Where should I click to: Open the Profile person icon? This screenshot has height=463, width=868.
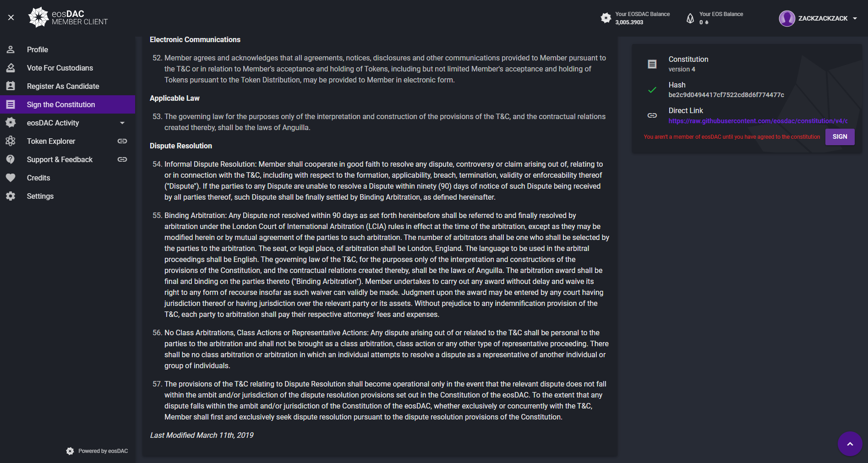pos(11,49)
